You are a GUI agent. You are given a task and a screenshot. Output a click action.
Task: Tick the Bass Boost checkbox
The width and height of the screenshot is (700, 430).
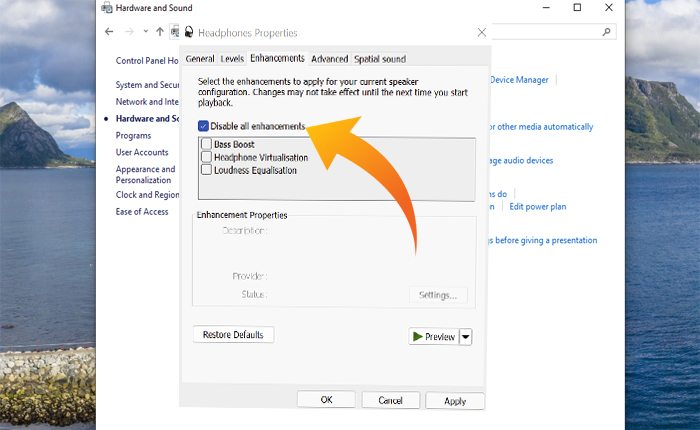tap(205, 145)
